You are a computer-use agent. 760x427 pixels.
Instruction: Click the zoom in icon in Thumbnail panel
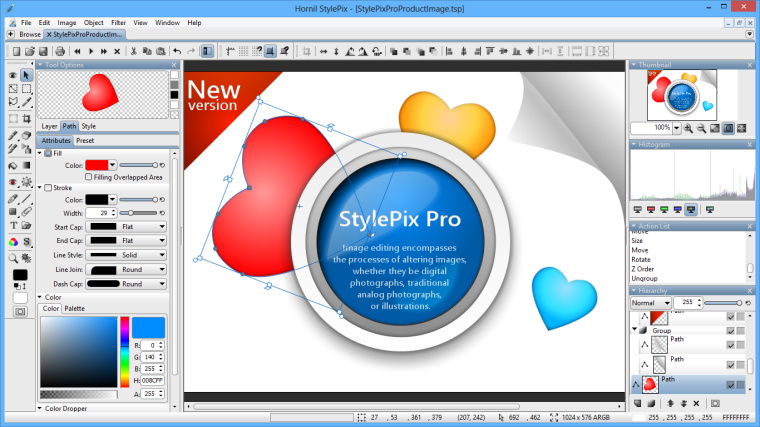click(x=688, y=128)
